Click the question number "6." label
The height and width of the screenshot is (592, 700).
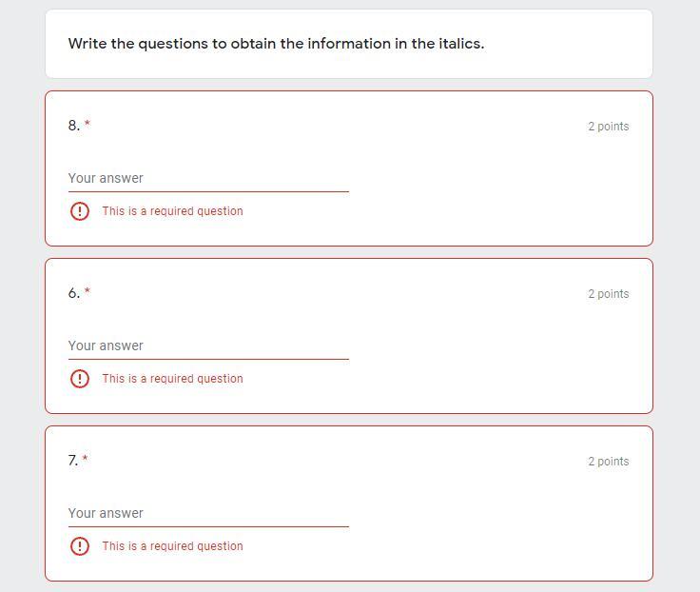pos(73,293)
